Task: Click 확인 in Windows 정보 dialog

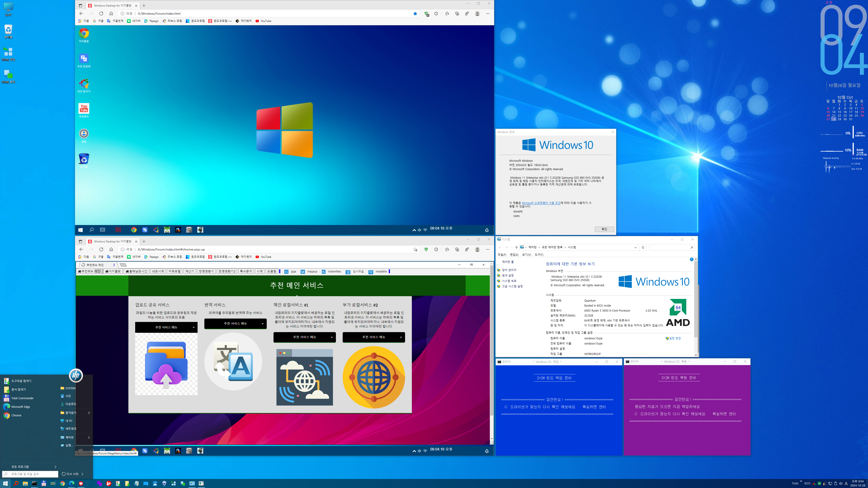Action: click(x=604, y=229)
